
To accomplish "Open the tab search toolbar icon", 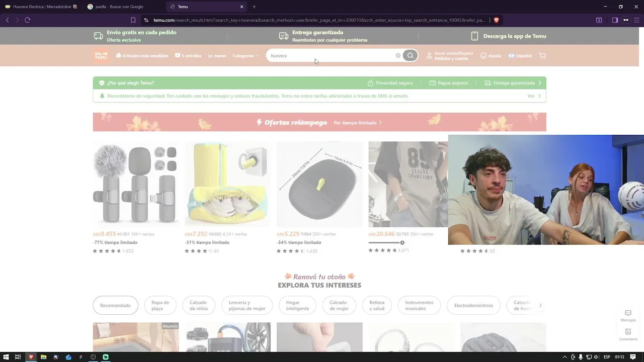I will point(599,20).
